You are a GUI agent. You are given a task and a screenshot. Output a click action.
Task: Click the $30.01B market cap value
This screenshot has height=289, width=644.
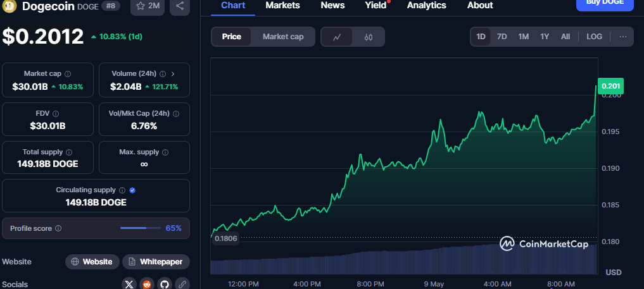30,87
